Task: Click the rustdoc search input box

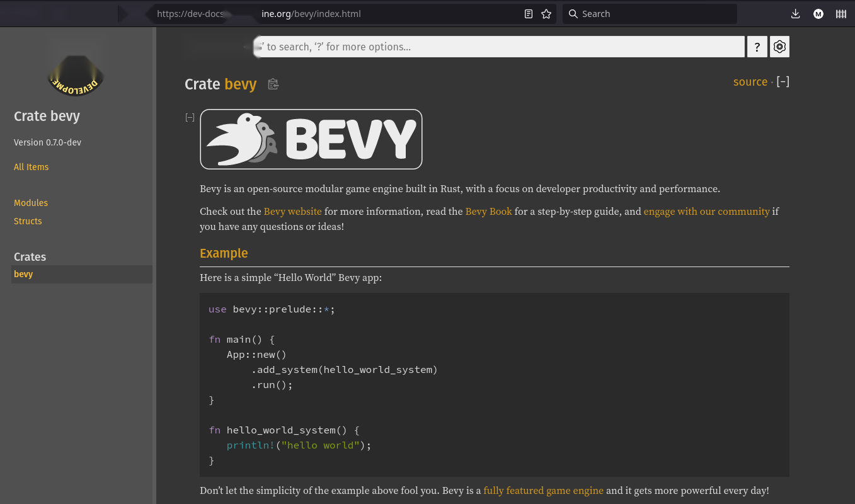Action: [x=499, y=47]
